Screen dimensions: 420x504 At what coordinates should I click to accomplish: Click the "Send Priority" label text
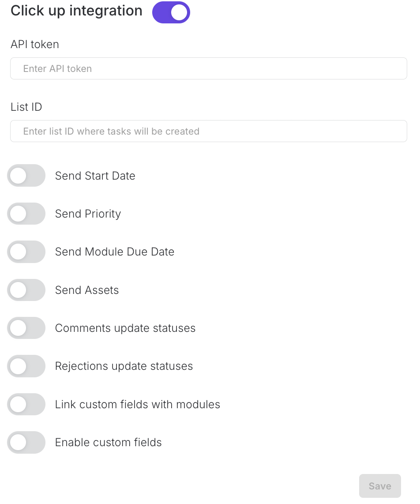[88, 214]
